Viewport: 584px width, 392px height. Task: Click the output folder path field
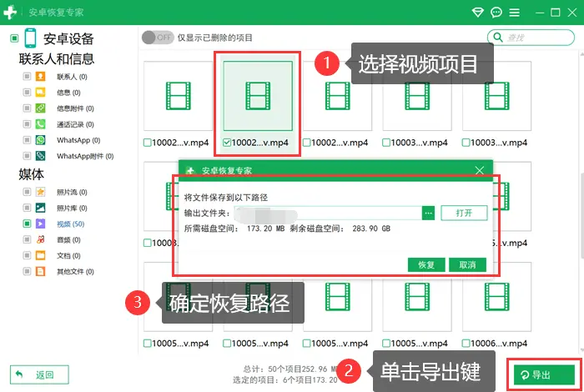pyautogui.click(x=329, y=213)
